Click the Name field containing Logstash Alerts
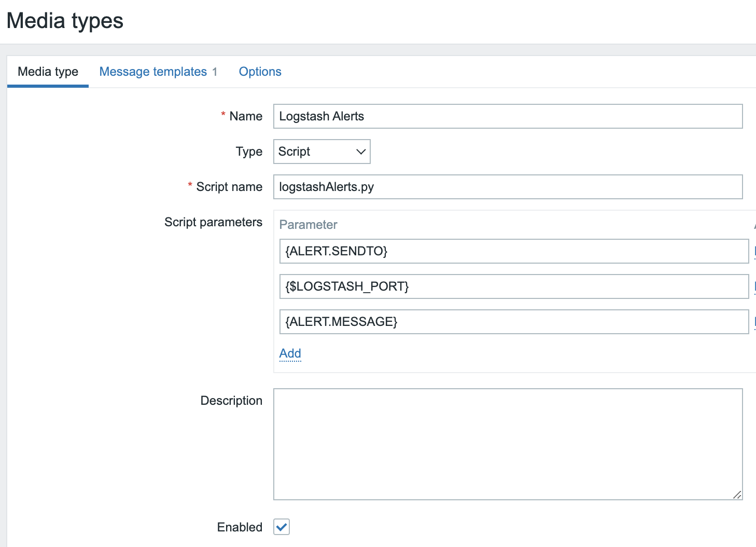Screen dimensions: 756x547 508,116
